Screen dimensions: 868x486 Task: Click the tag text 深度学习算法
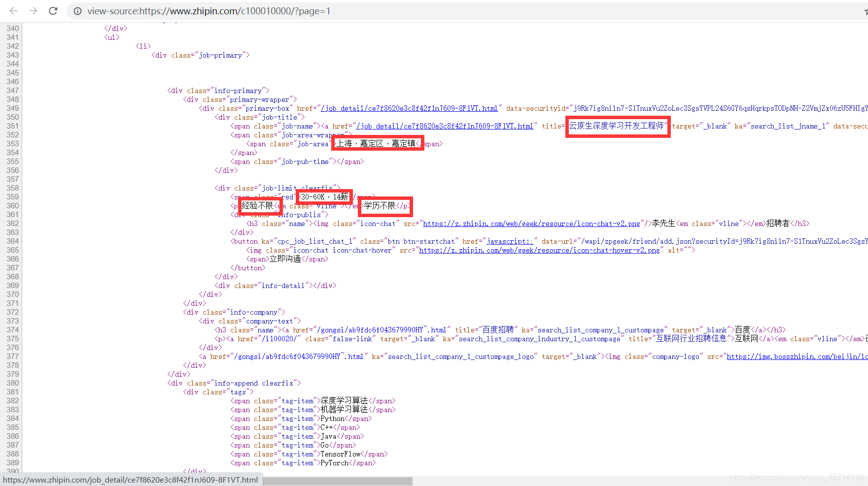tap(344, 401)
